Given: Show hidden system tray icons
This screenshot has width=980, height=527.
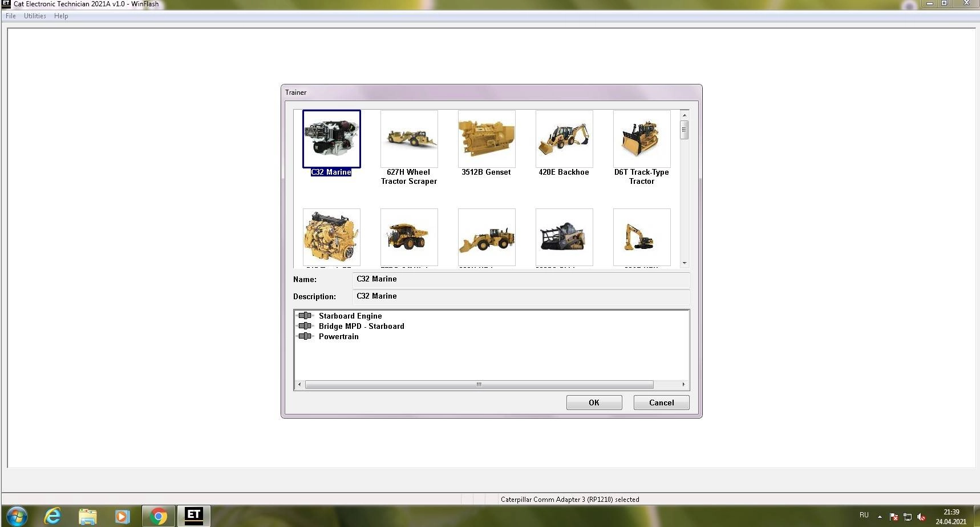Looking at the screenshot, I should pyautogui.click(x=880, y=516).
